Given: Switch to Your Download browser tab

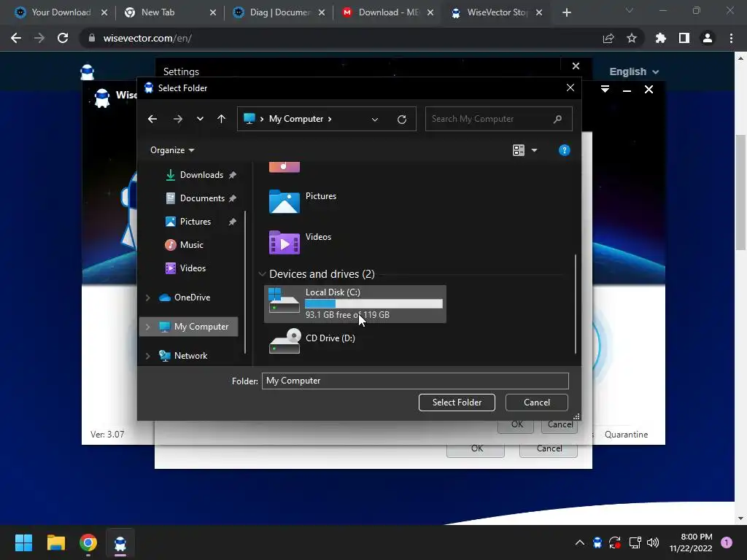Looking at the screenshot, I should click(61, 12).
